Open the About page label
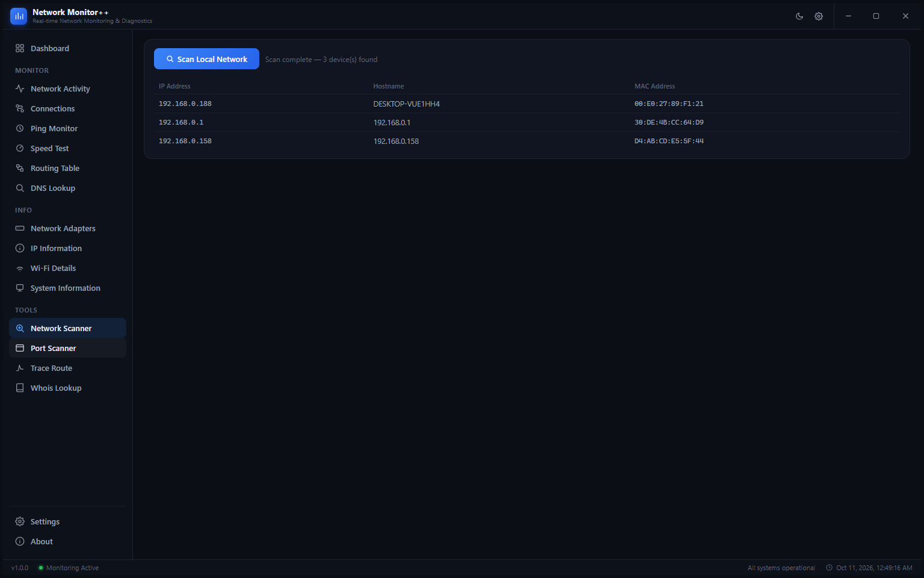This screenshot has height=578, width=924. pyautogui.click(x=42, y=541)
